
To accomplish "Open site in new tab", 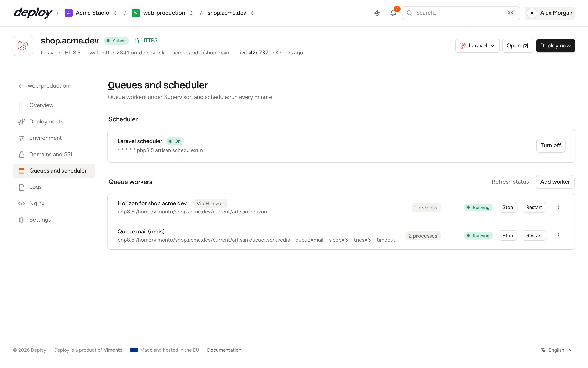I will click(x=518, y=46).
